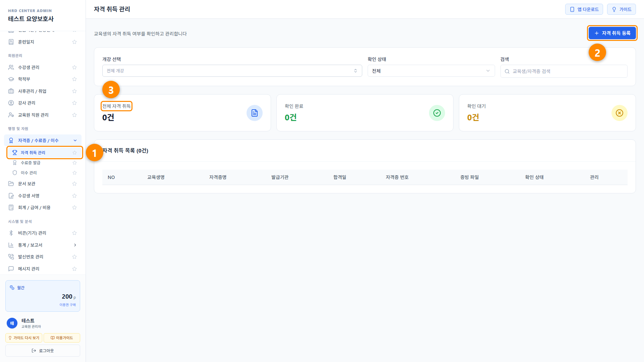This screenshot has width=644, height=362.
Task: Open the 확인 상태 dropdown showing 전체
Action: [x=431, y=71]
